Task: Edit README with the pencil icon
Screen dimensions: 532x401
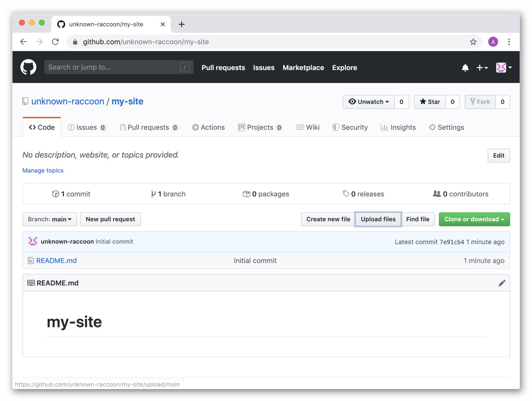Action: coord(502,283)
